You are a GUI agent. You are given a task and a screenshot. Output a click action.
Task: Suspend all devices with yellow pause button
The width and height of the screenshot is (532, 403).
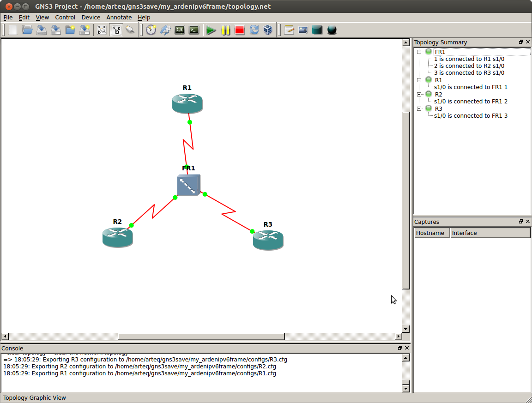pos(226,30)
